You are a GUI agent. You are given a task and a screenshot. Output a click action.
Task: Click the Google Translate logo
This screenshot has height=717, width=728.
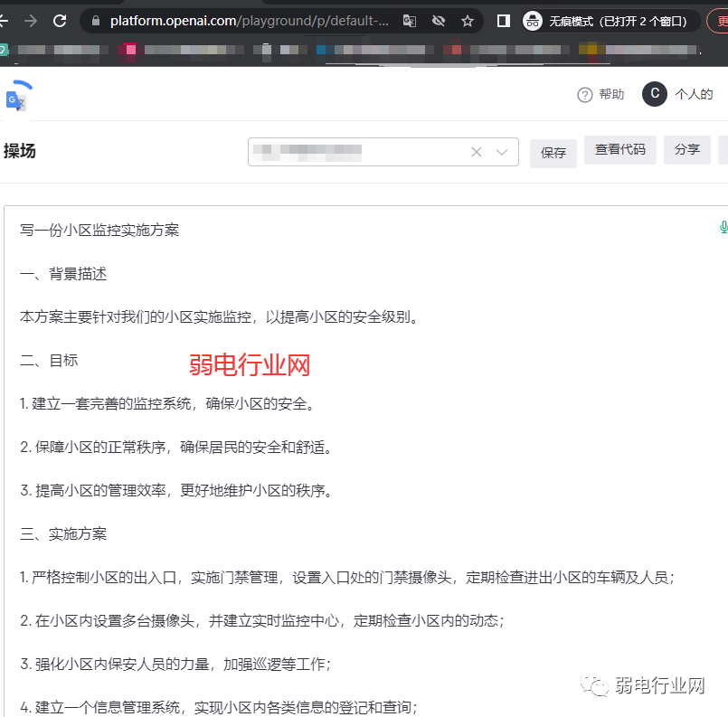17,97
